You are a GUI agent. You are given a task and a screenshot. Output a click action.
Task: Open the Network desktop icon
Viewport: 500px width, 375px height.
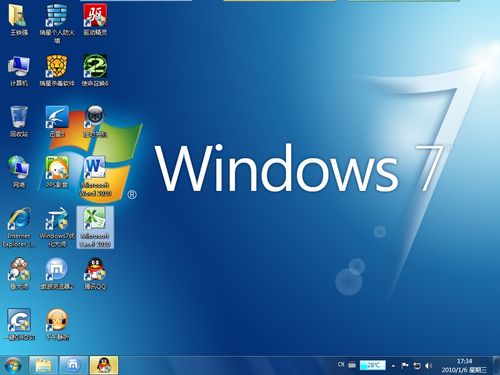[18, 172]
